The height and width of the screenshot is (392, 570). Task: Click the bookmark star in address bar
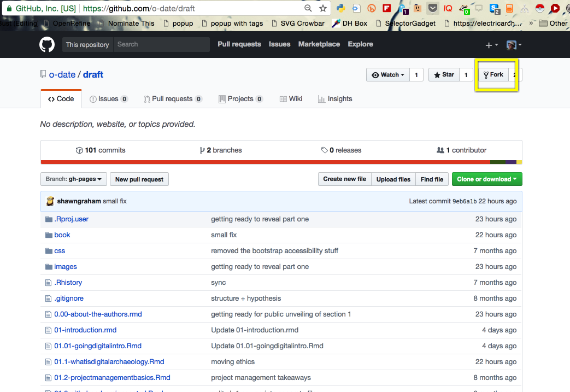point(323,8)
